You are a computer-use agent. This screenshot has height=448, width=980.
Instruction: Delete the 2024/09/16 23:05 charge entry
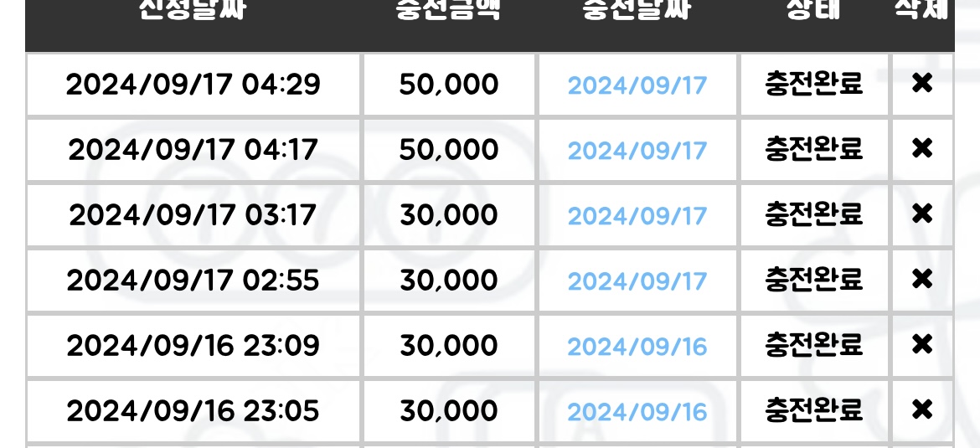click(x=922, y=409)
